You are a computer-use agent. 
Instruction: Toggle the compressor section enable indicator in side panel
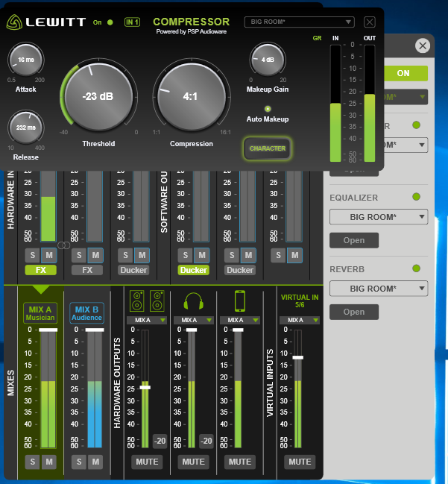416,125
